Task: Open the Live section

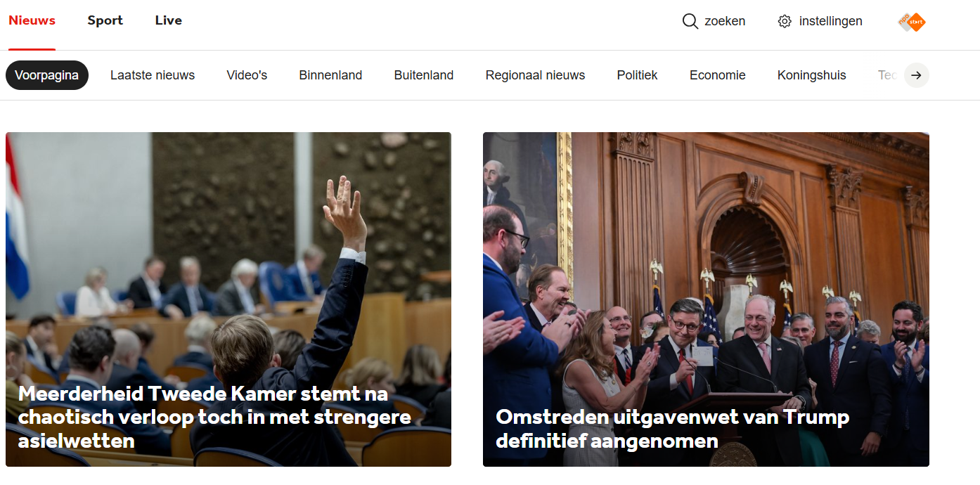Action: [x=169, y=20]
